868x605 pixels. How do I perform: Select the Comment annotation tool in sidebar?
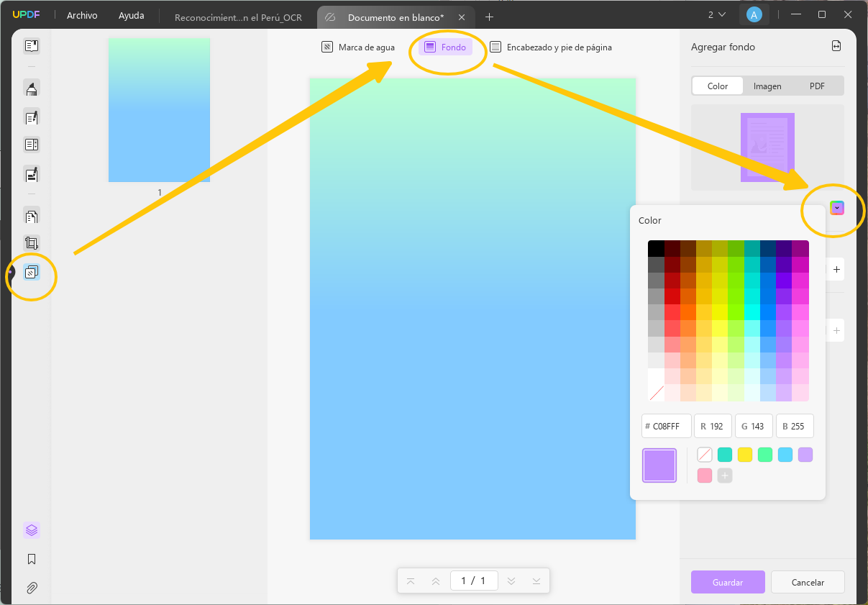pos(31,88)
